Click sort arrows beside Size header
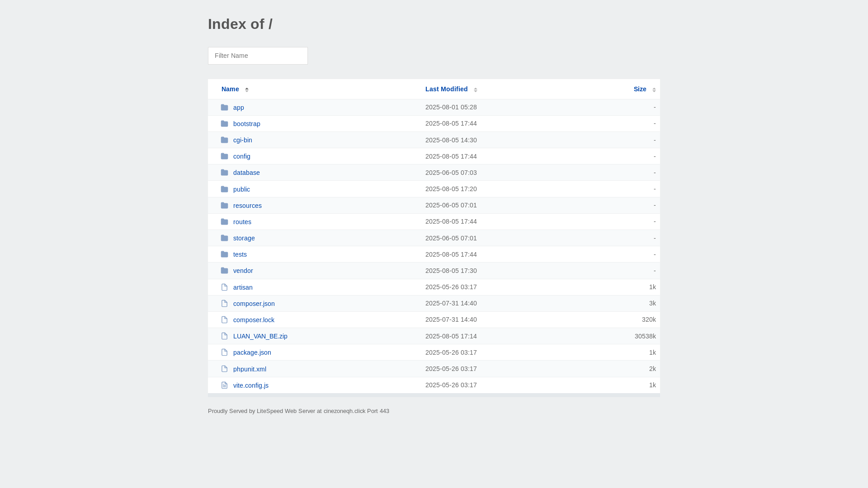The width and height of the screenshot is (868, 488). click(x=654, y=90)
